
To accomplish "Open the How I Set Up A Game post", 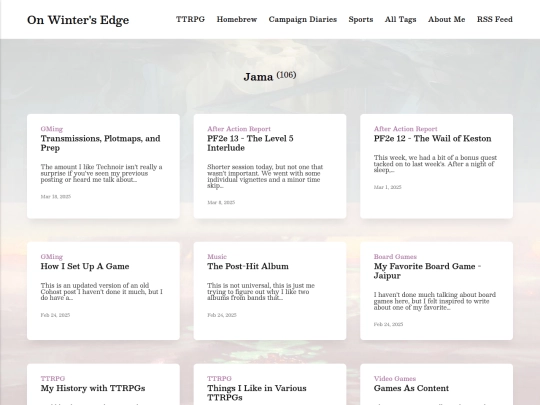I will coord(85,266).
